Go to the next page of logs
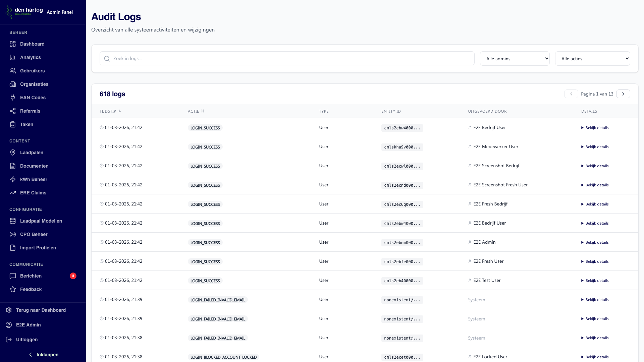Viewport: 644px width, 362px height. click(x=623, y=94)
